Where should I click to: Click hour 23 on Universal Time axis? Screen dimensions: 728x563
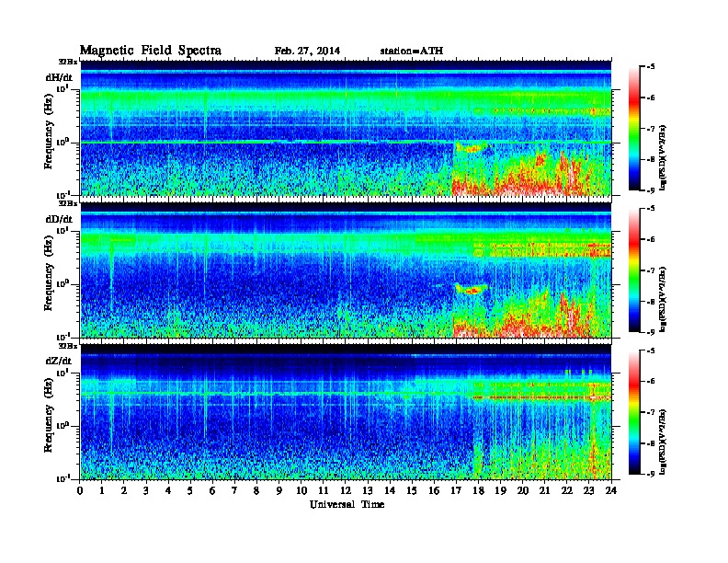589,490
